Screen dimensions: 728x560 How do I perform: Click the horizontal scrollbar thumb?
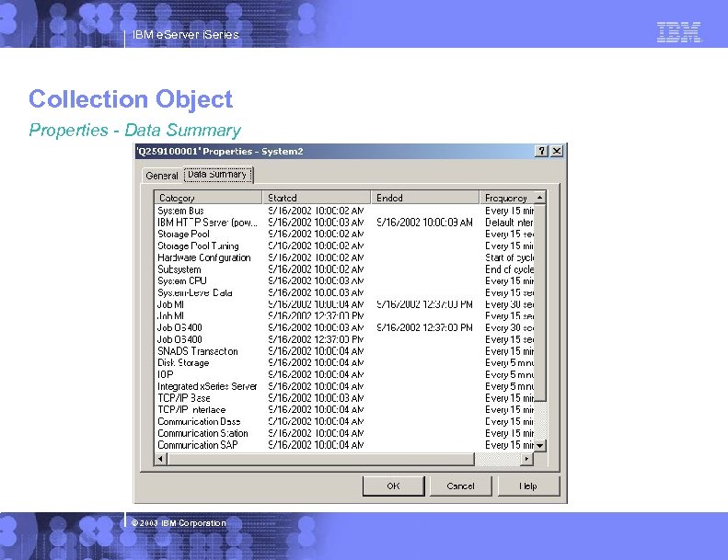click(320, 459)
